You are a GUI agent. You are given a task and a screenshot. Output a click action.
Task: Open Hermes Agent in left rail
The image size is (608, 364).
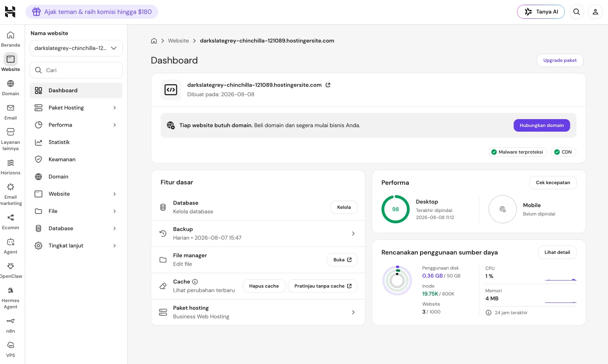[11, 298]
